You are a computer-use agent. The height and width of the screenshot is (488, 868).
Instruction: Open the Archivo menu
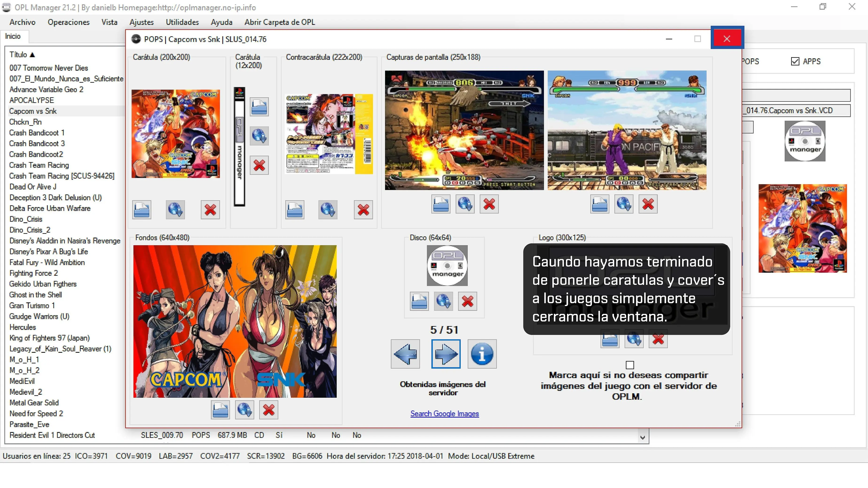point(22,22)
